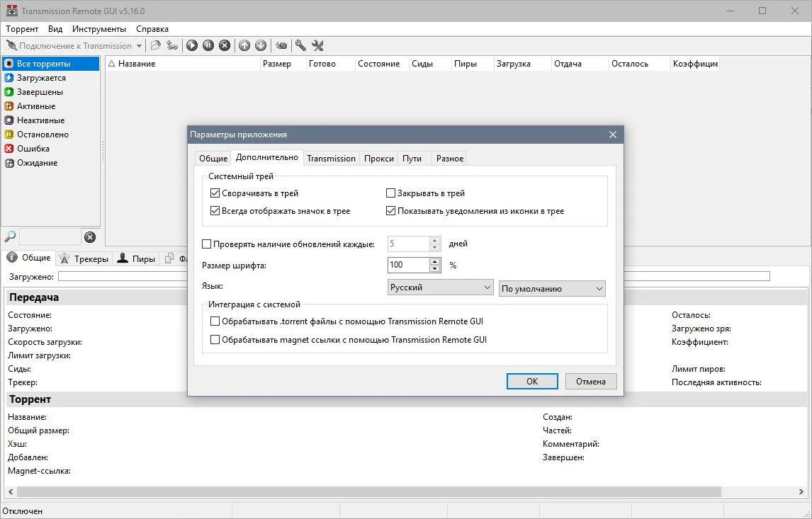Click the pause torrent toolbar icon
This screenshot has width=812, height=519.
pos(208,45)
